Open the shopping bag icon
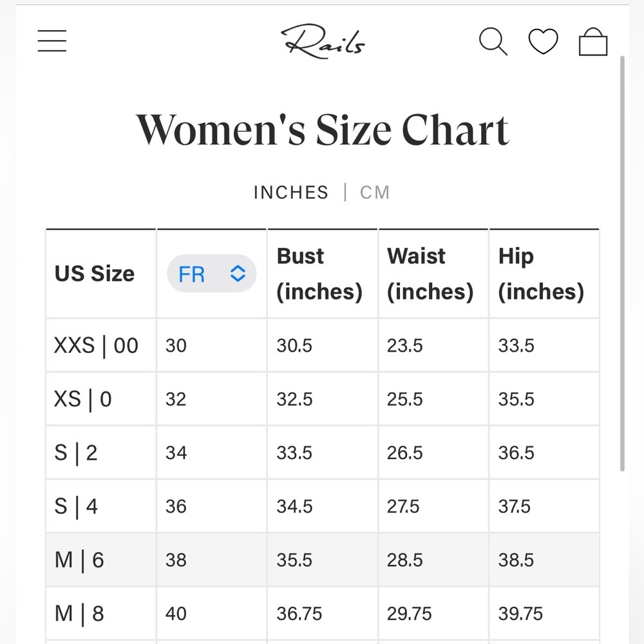 coord(593,41)
